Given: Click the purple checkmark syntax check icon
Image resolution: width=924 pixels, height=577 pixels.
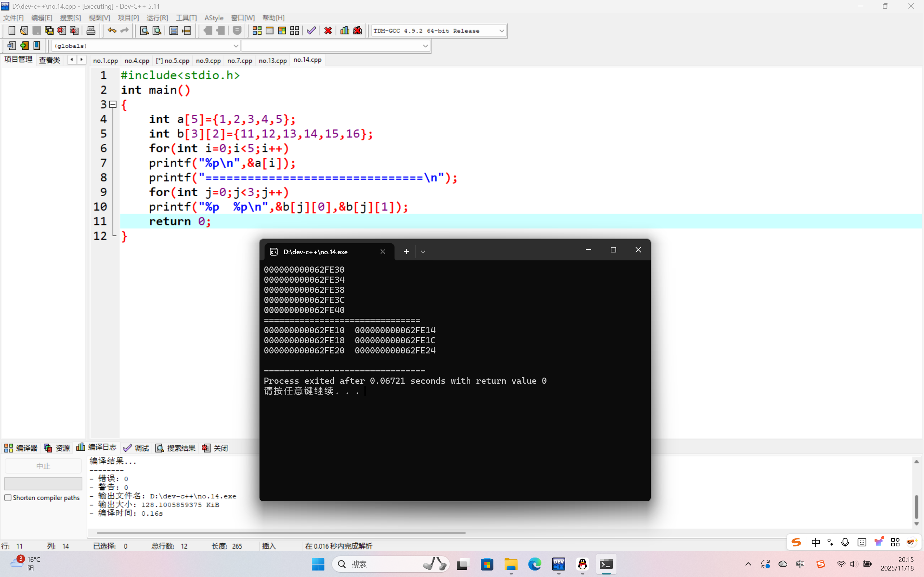Looking at the screenshot, I should click(x=311, y=31).
